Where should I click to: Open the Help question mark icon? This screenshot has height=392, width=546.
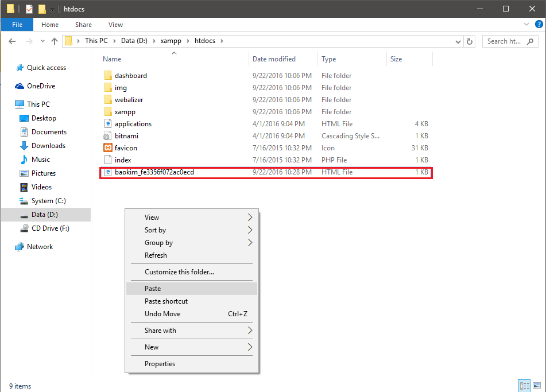coord(539,24)
